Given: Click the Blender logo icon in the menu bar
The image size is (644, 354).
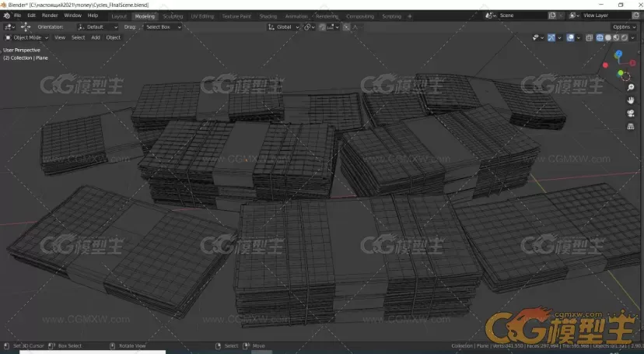Looking at the screenshot, I should pyautogui.click(x=6, y=16).
